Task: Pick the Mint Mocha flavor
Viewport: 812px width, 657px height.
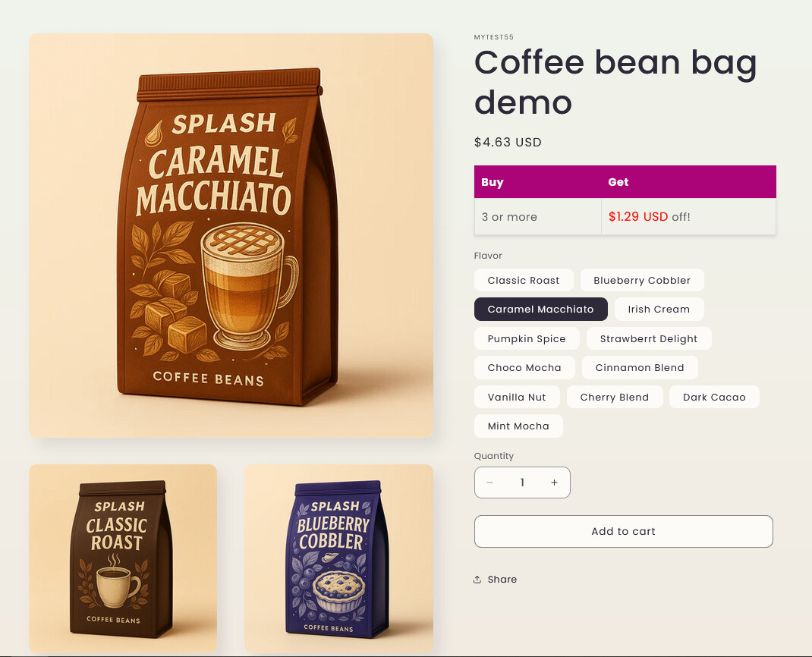Action: (x=518, y=426)
